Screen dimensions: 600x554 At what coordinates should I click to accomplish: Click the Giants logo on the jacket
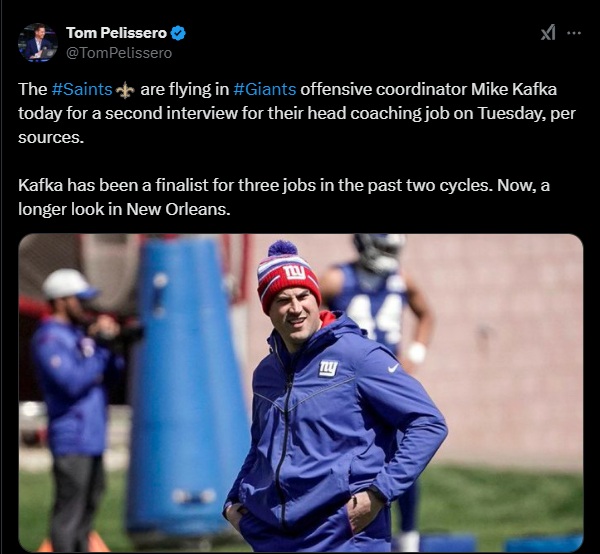pyautogui.click(x=328, y=368)
